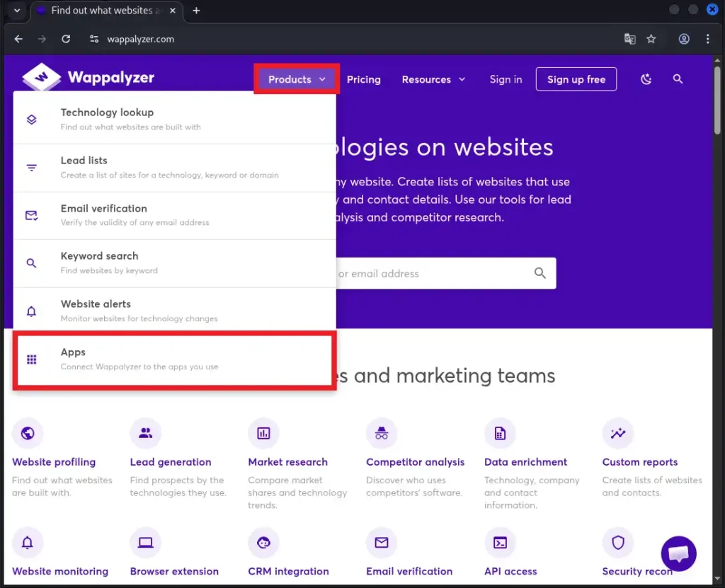Click the Lead generation people icon
Image resolution: width=725 pixels, height=588 pixels.
point(146,433)
